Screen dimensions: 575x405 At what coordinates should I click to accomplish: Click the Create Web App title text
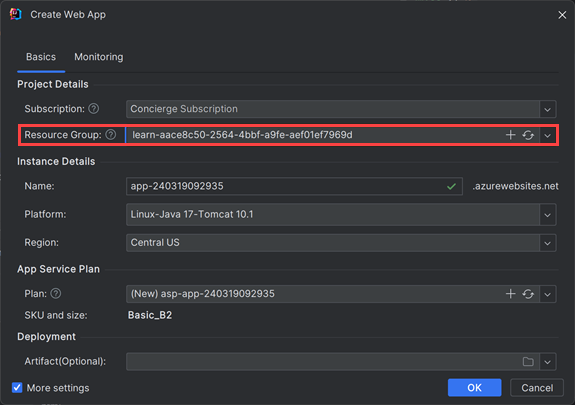pos(68,15)
